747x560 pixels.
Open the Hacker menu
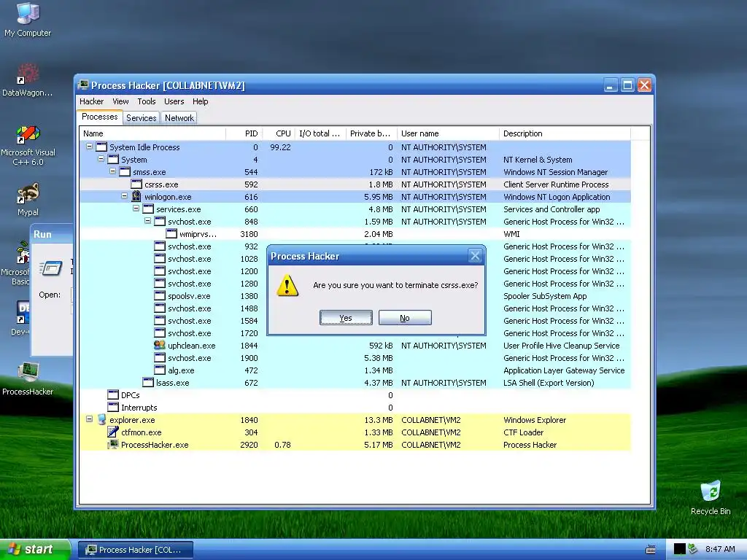pos(91,101)
